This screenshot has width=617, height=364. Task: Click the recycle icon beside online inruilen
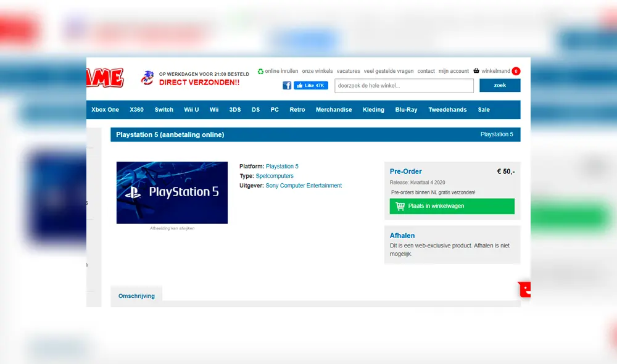(262, 71)
